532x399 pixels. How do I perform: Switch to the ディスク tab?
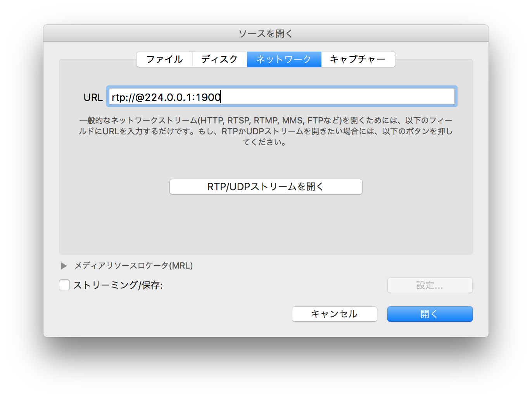pyautogui.click(x=219, y=59)
